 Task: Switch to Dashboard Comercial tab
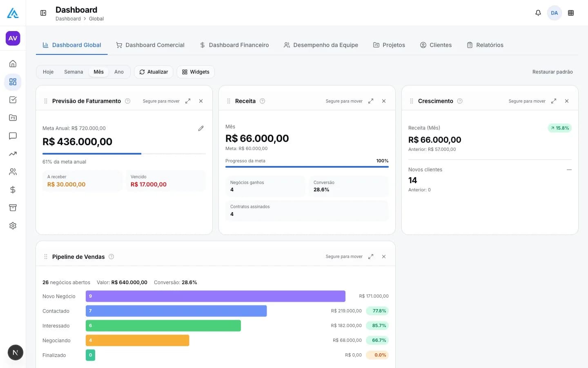(x=150, y=45)
